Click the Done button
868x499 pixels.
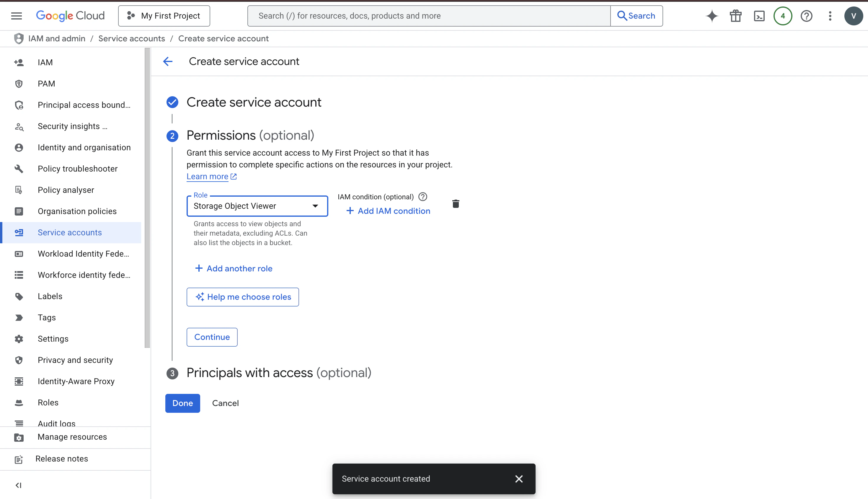(183, 403)
